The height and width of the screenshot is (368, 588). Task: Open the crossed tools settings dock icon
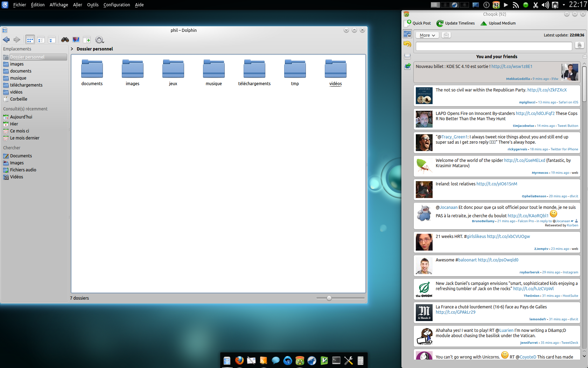coord(349,360)
